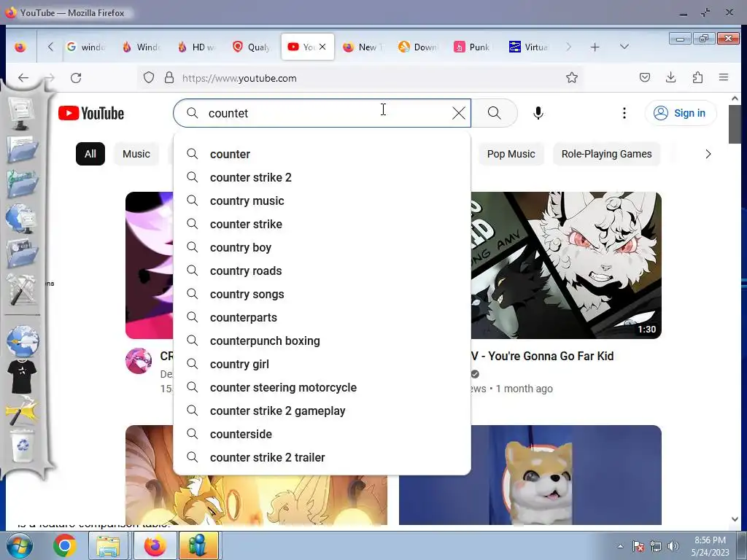Select 'country girl' suggestion
This screenshot has height=560, width=747.
tap(322, 364)
